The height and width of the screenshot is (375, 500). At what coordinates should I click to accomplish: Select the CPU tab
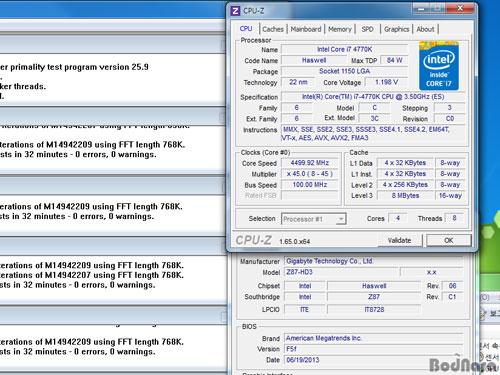point(246,29)
